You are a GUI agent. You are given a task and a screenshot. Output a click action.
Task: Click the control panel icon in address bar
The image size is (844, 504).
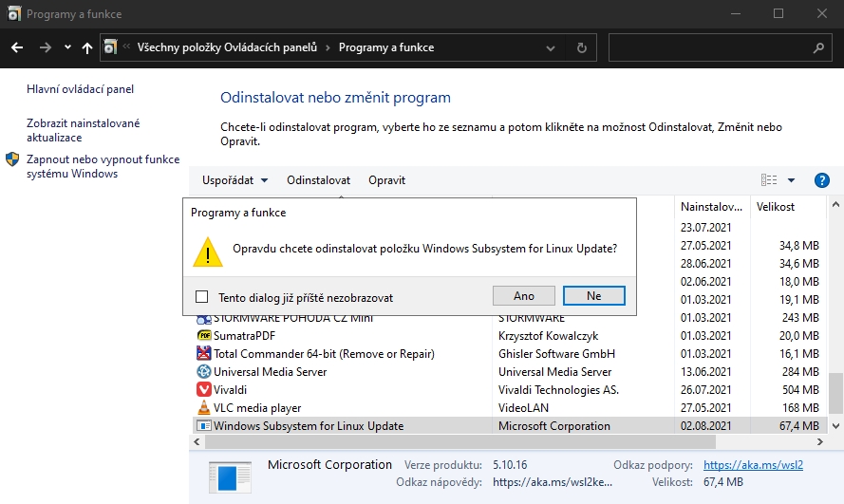click(x=110, y=47)
